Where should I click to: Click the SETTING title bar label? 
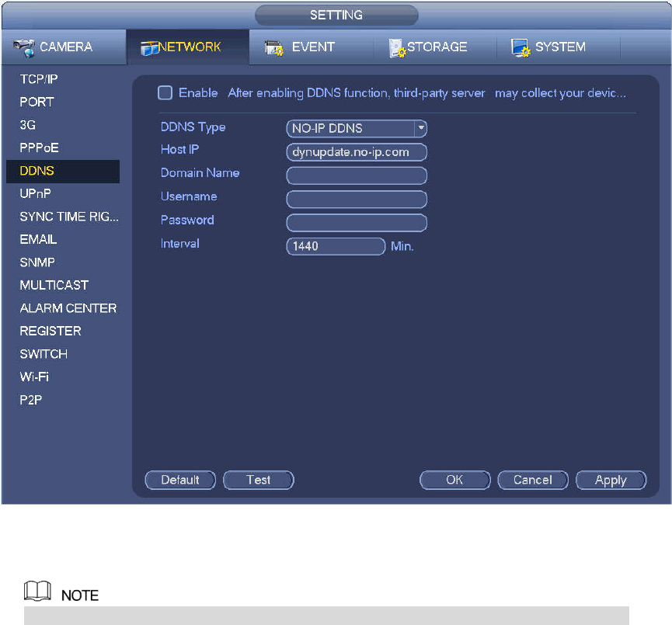336,15
